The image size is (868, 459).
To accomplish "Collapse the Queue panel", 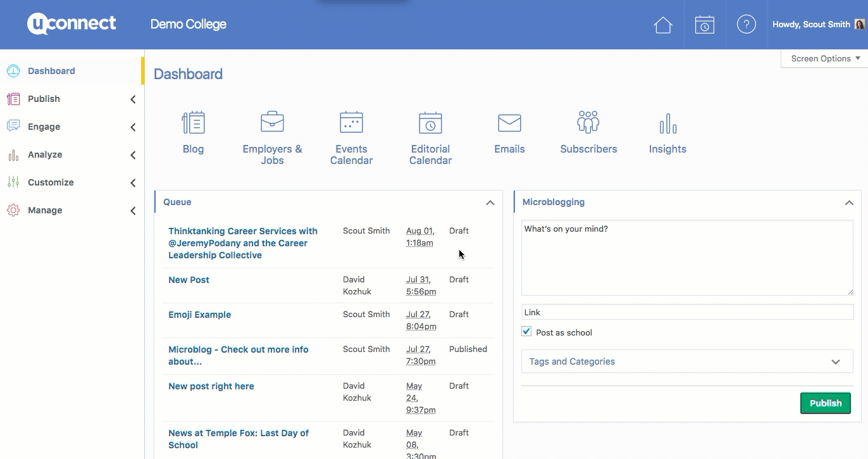I will [490, 203].
